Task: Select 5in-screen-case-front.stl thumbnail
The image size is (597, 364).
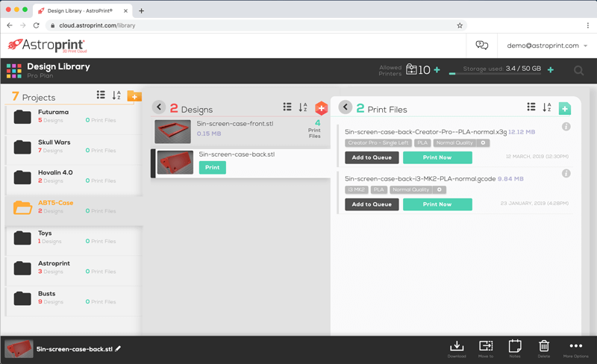Action: coord(173,132)
